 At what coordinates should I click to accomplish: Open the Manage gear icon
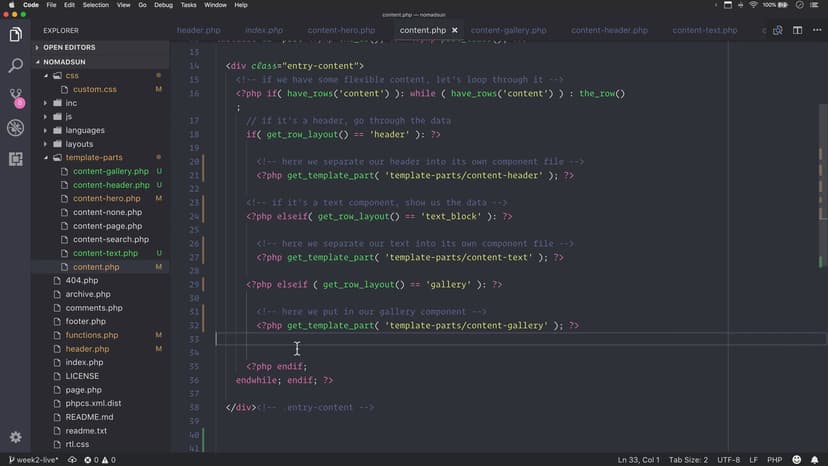tap(15, 437)
